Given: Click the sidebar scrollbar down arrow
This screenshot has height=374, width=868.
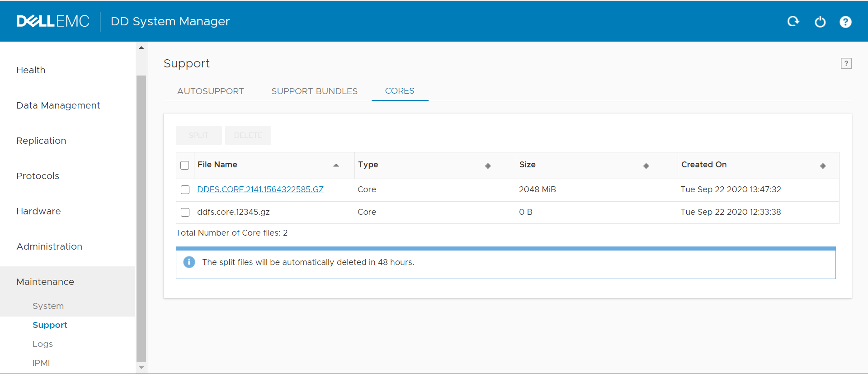Looking at the screenshot, I should [x=142, y=368].
